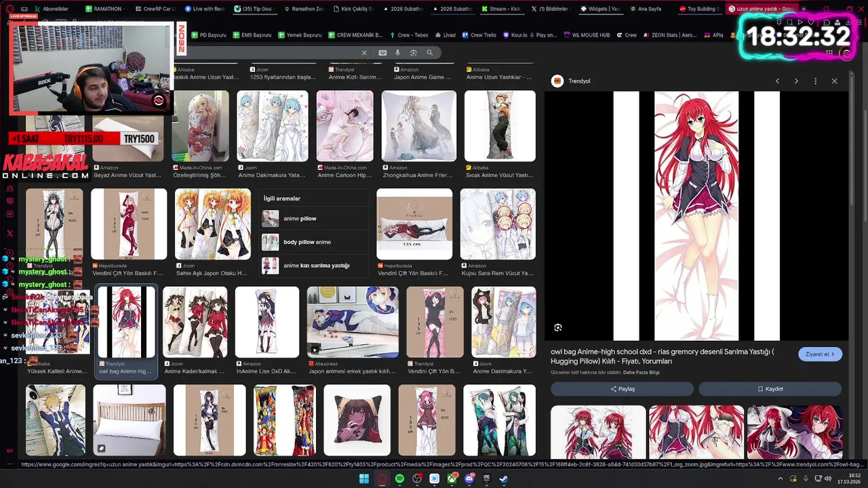Select Sahte Aşk Japon Otaku result thumbnail
Screen dimensions: 868x488
tap(213, 224)
